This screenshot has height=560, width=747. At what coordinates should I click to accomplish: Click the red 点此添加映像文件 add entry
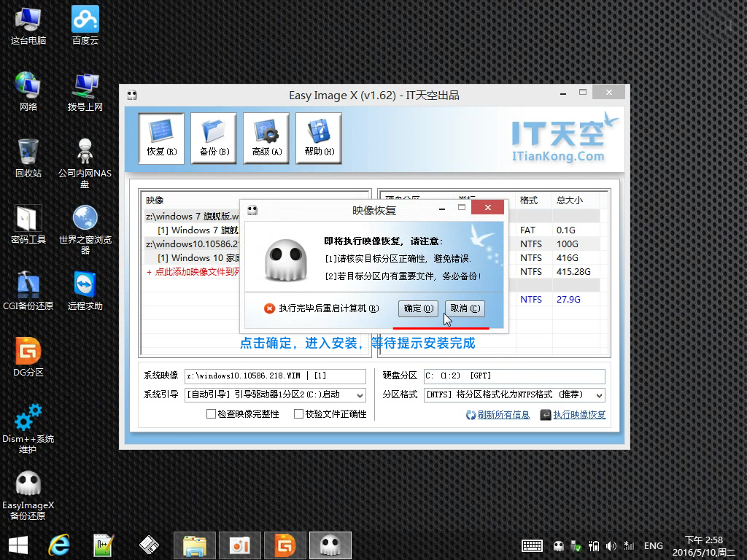pos(193,272)
